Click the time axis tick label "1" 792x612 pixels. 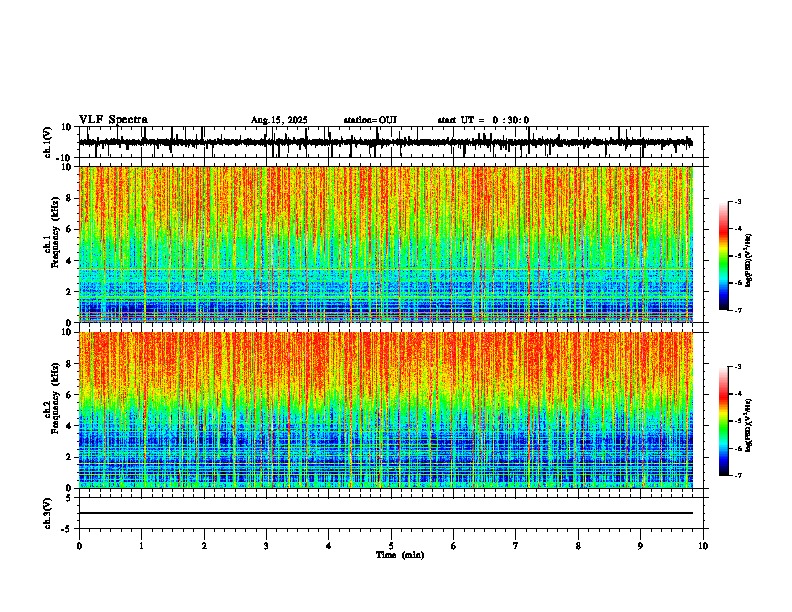coord(141,546)
